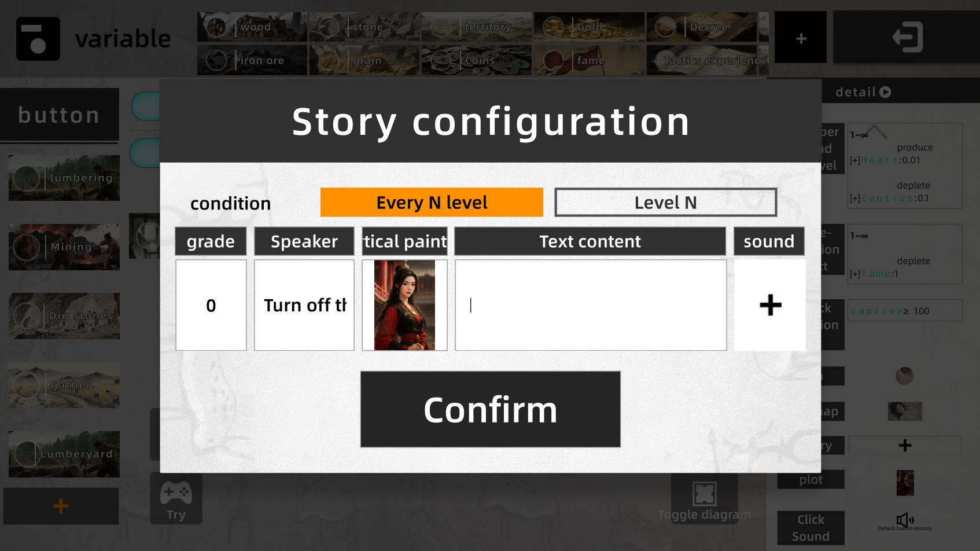This screenshot has height=551, width=980.
Task: Select the Every N level condition
Action: tap(432, 203)
